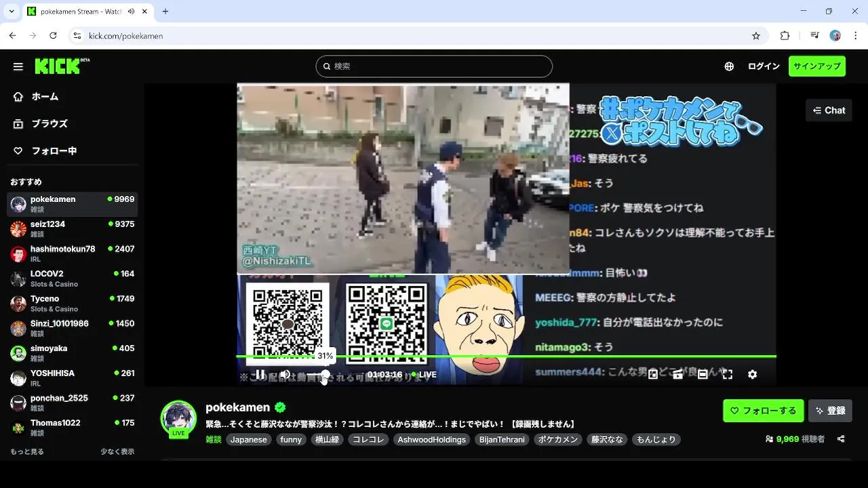Viewport: 868px width, 488px height.
Task: Select the Japanese tag
Action: [x=249, y=439]
